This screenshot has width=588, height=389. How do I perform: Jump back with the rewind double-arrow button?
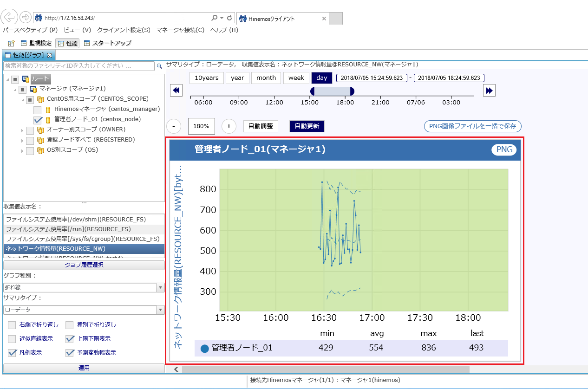(176, 91)
